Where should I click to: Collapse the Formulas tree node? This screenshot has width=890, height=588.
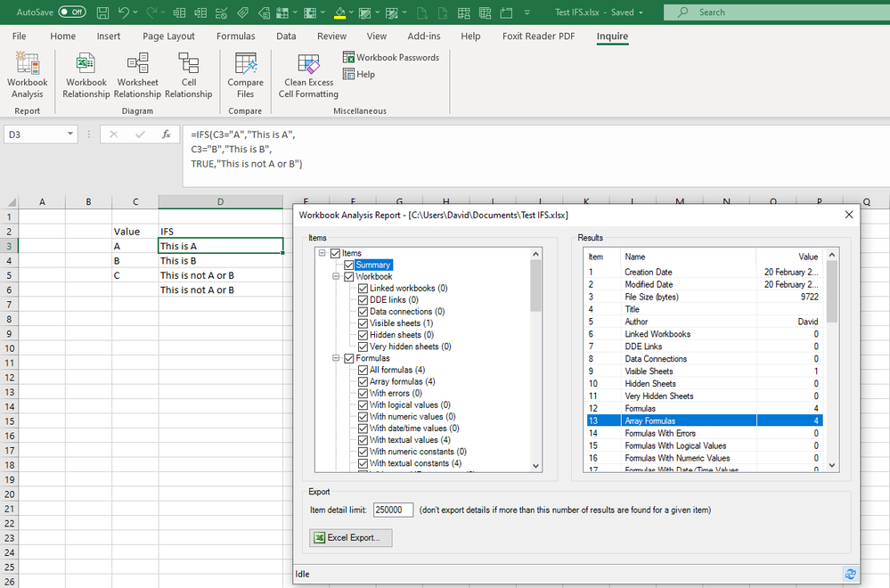[x=337, y=358]
